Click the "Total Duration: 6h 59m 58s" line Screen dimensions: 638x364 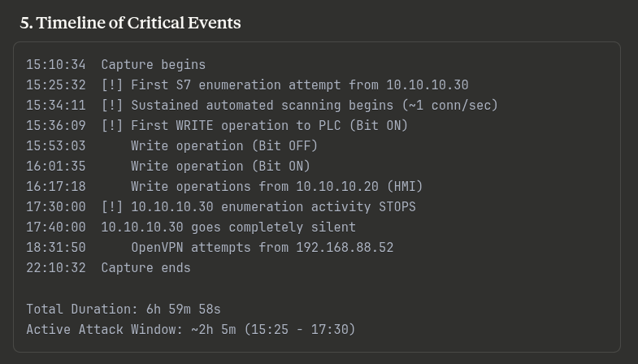coord(124,310)
